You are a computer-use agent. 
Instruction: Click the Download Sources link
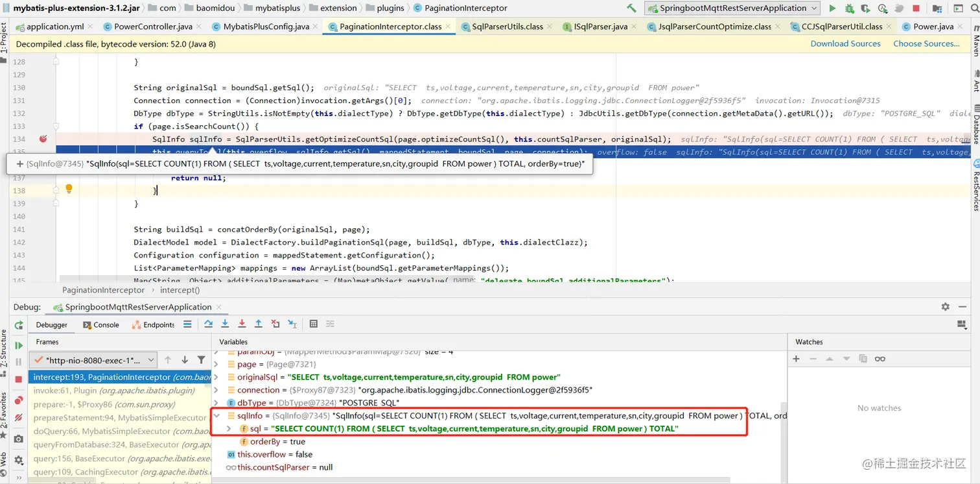[x=845, y=43]
